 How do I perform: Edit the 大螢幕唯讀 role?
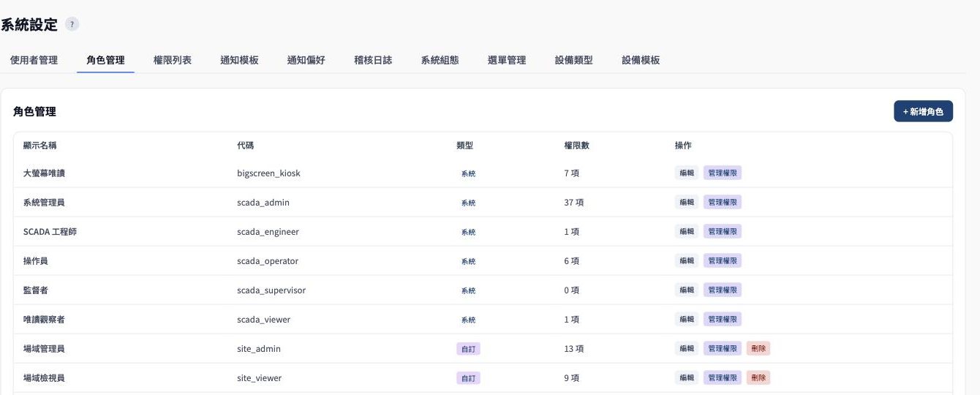coord(687,173)
